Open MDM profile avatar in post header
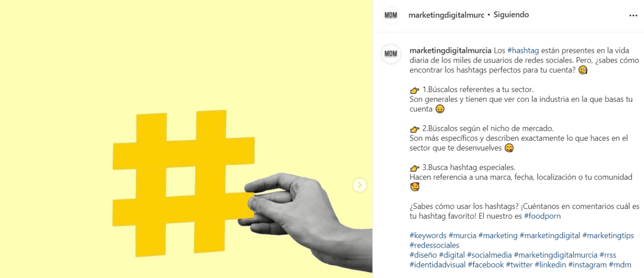644x278 pixels. [391, 15]
